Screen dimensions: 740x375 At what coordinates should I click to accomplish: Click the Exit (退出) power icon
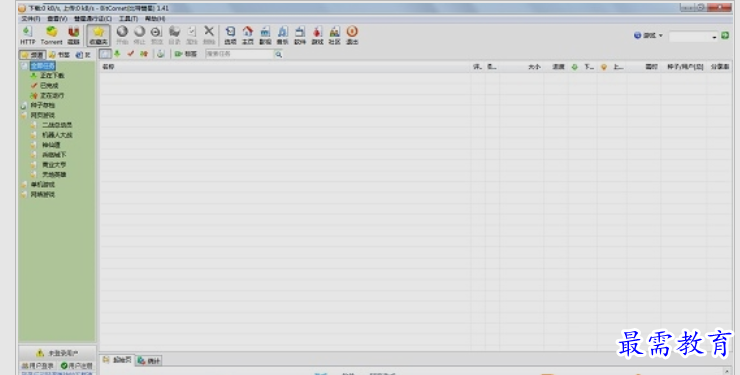point(352,35)
